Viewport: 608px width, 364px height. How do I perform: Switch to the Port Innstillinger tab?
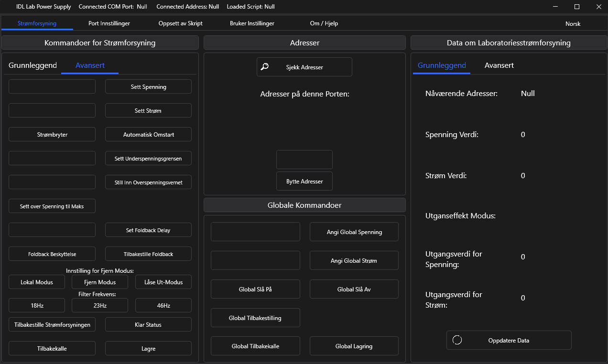[109, 23]
